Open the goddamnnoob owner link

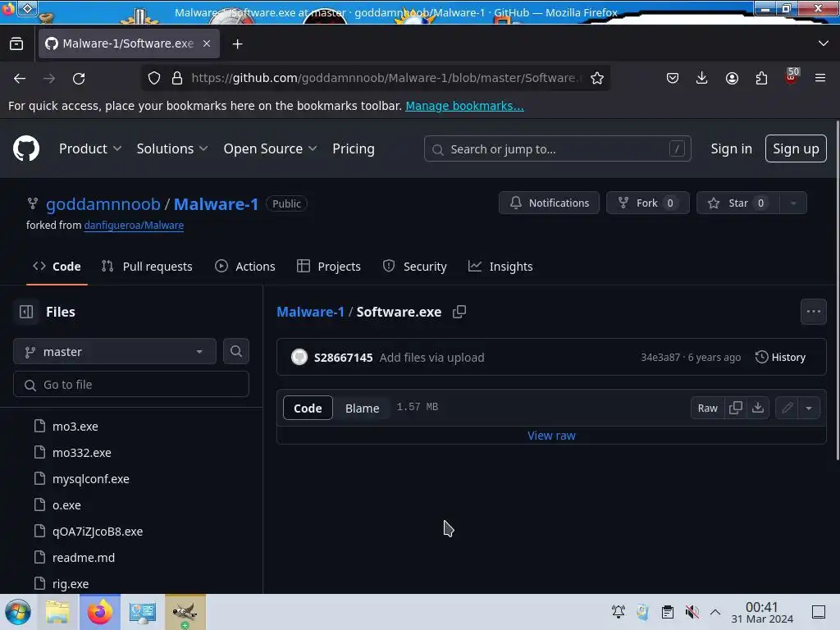(103, 203)
